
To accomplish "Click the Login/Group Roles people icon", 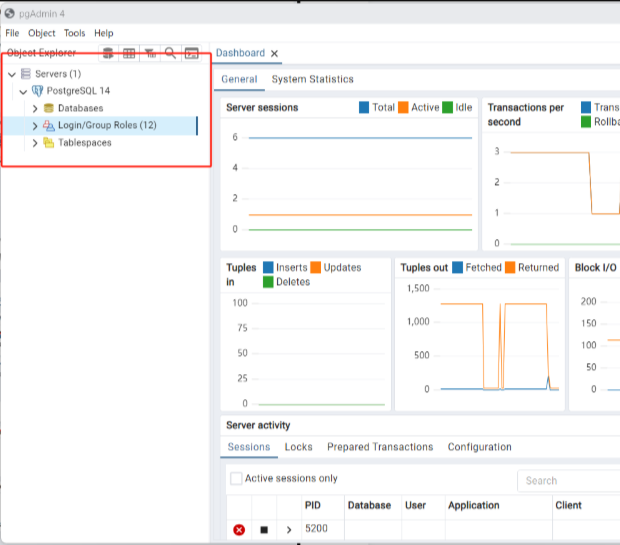I will [x=49, y=126].
